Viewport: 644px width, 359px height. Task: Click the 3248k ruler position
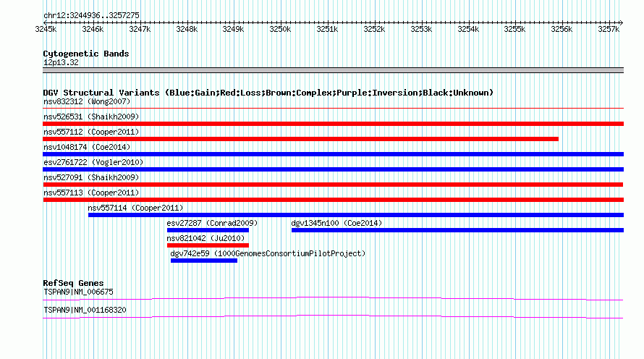pyautogui.click(x=187, y=29)
